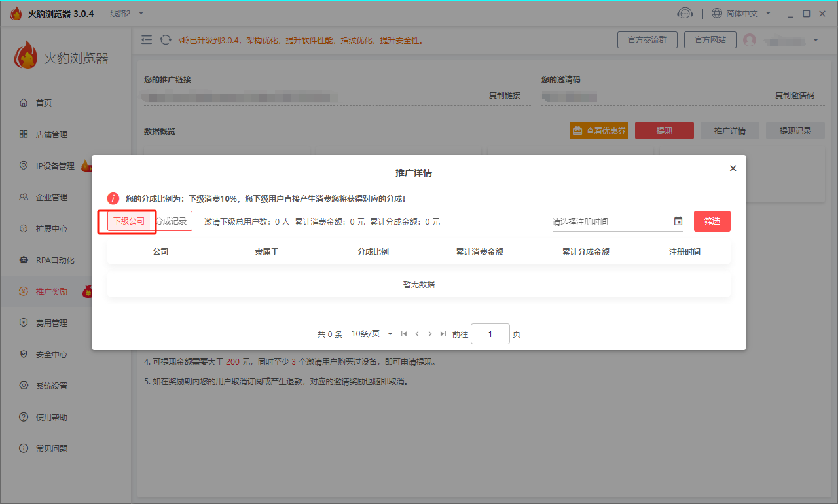Click the 筛选 filter button

pyautogui.click(x=712, y=221)
